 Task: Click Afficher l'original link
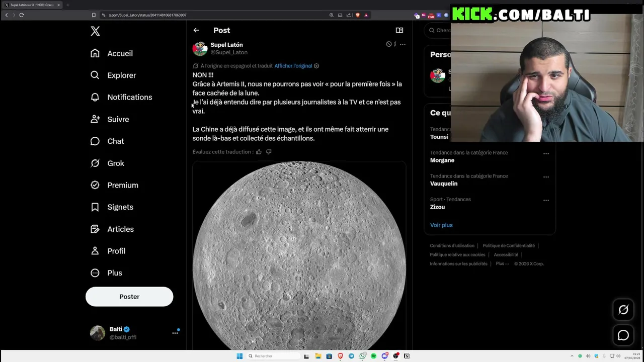click(x=293, y=66)
